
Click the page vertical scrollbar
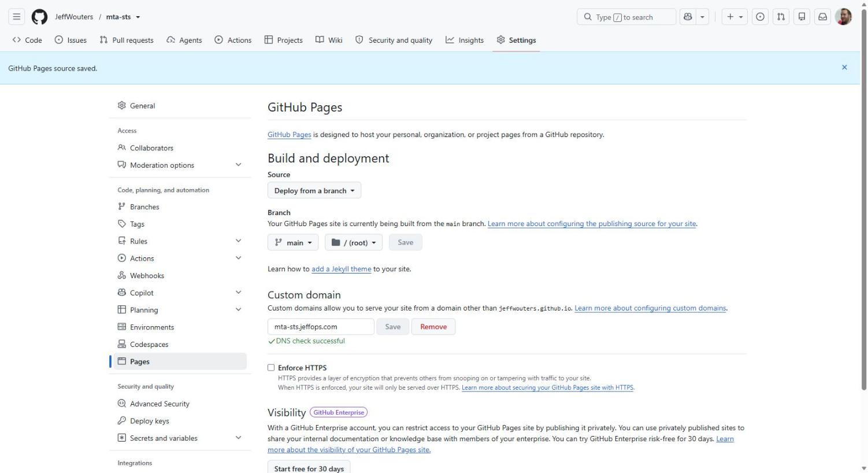click(864, 199)
